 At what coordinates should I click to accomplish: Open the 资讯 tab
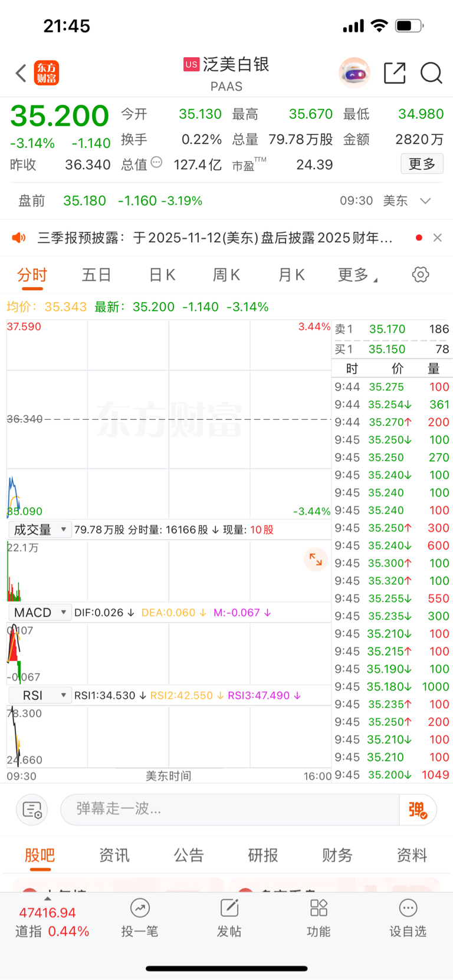(x=114, y=855)
